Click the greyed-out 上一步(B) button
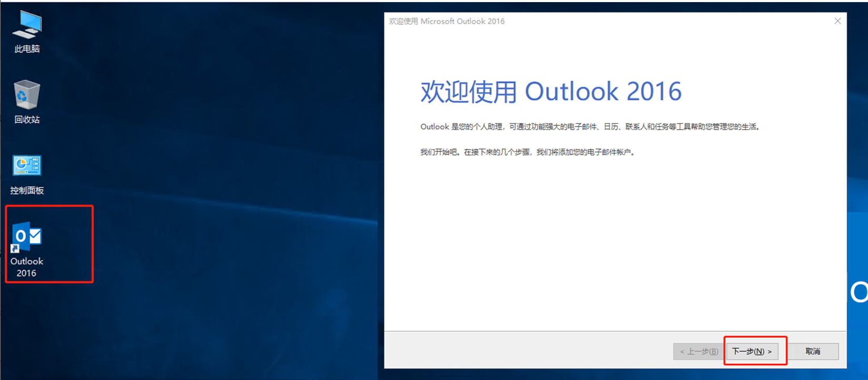 (x=698, y=352)
